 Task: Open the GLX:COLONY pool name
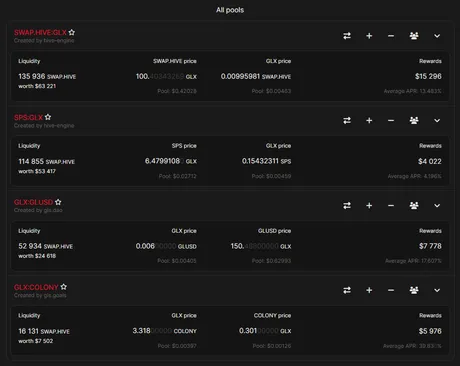pos(36,287)
